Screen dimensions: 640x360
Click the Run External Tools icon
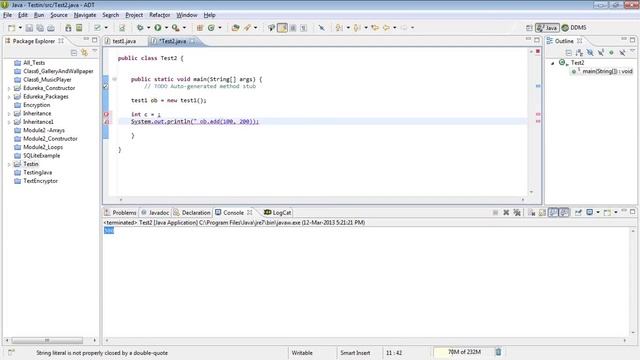tap(176, 28)
